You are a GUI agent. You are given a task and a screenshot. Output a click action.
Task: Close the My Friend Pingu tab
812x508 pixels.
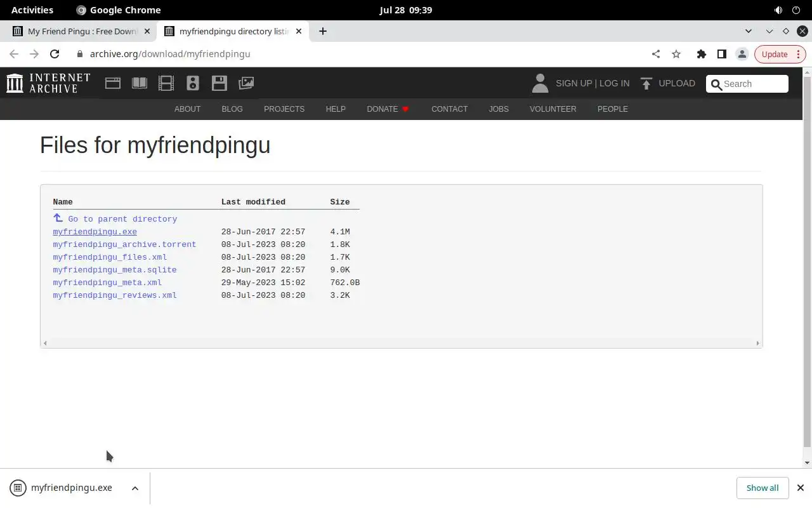pyautogui.click(x=147, y=31)
